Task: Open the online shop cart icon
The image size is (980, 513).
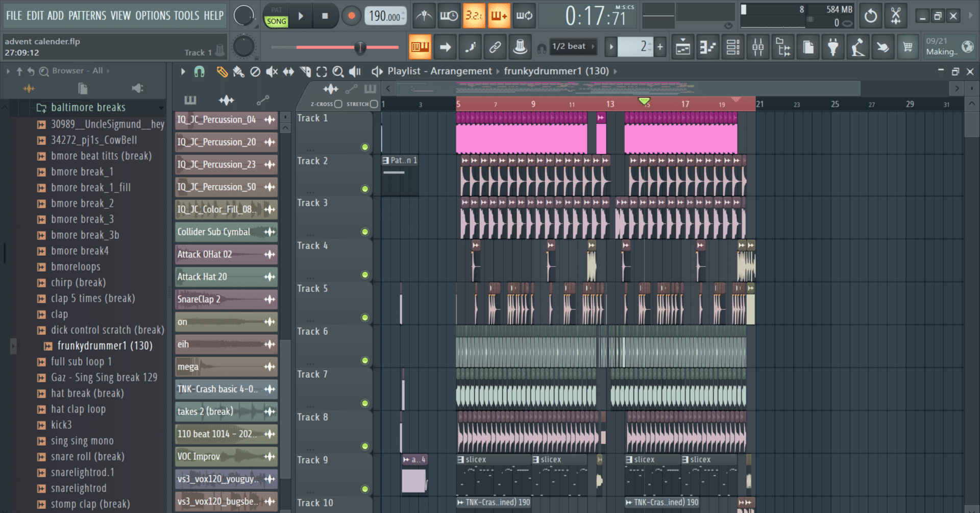Action: 908,47
